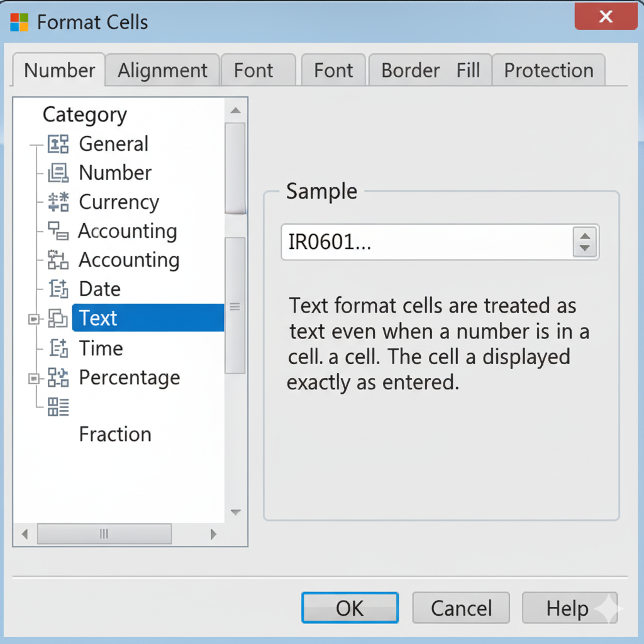Confirm with the OK button
Image resolution: width=644 pixels, height=644 pixels.
click(350, 608)
